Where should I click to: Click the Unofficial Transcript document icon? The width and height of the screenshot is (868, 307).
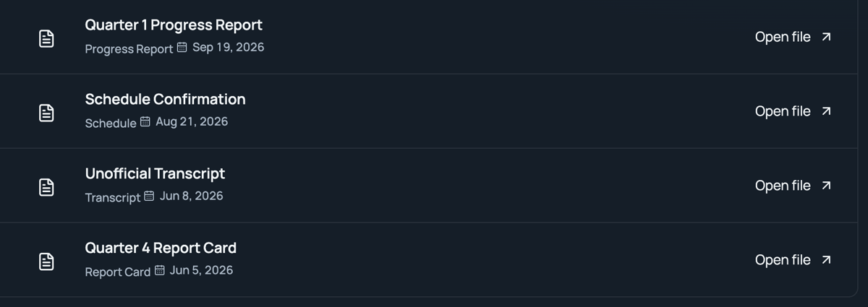[46, 186]
